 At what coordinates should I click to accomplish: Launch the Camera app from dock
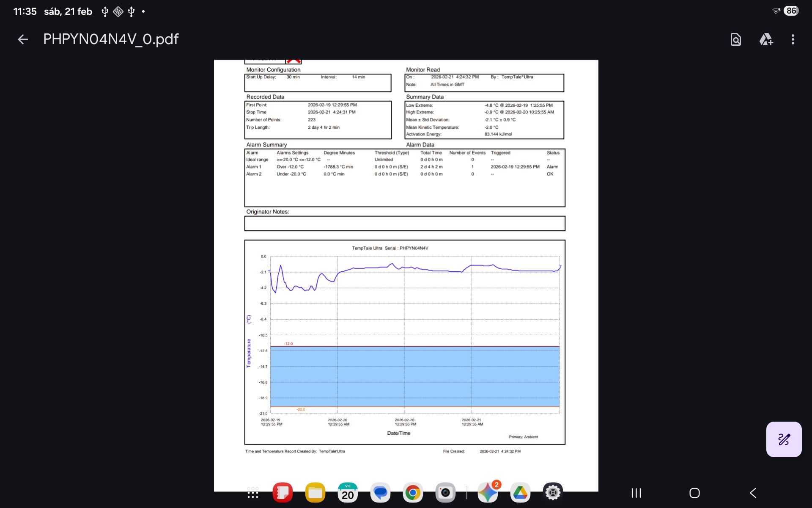445,493
